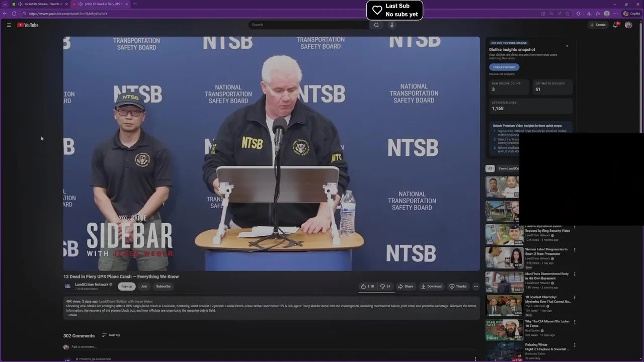Open more actions ellipsis under video

coord(476,286)
